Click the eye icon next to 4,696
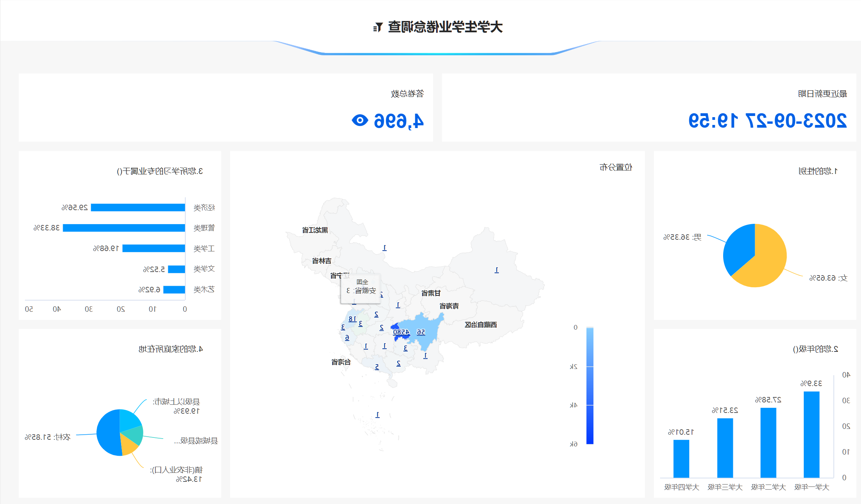861x504 pixels. click(x=360, y=120)
